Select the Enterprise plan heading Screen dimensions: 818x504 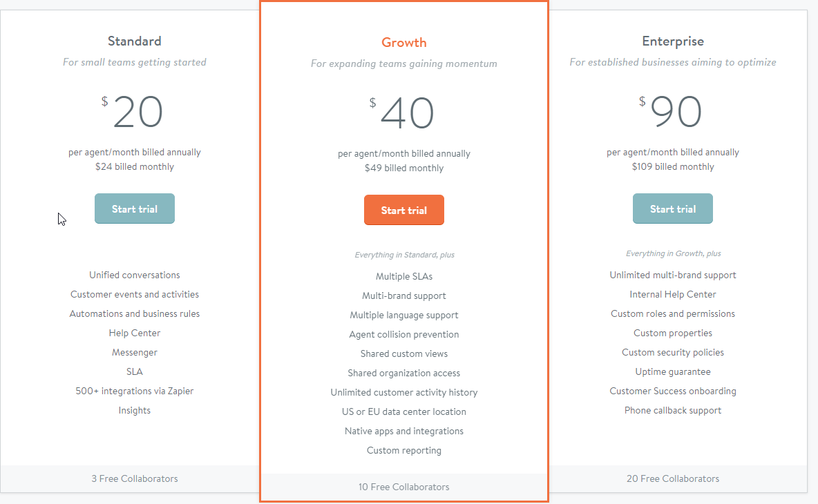tap(673, 41)
